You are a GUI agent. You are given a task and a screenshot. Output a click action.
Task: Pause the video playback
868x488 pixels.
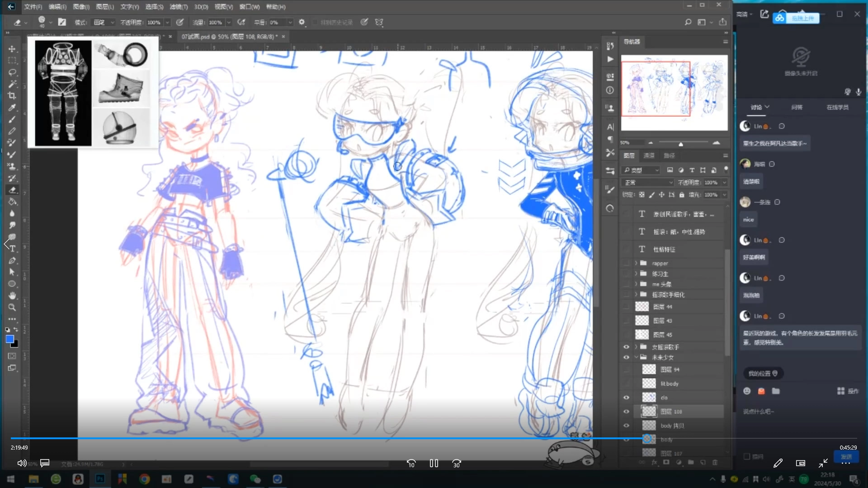click(434, 463)
